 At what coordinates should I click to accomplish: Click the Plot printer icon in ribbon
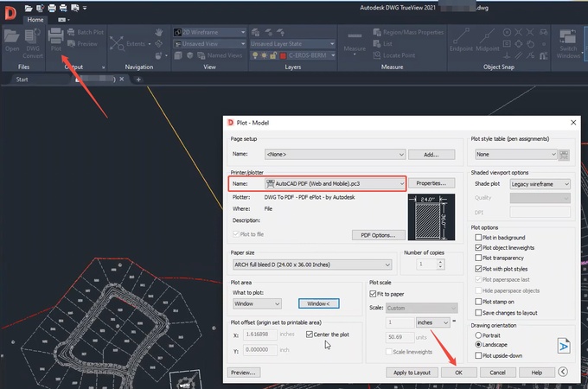[56, 36]
